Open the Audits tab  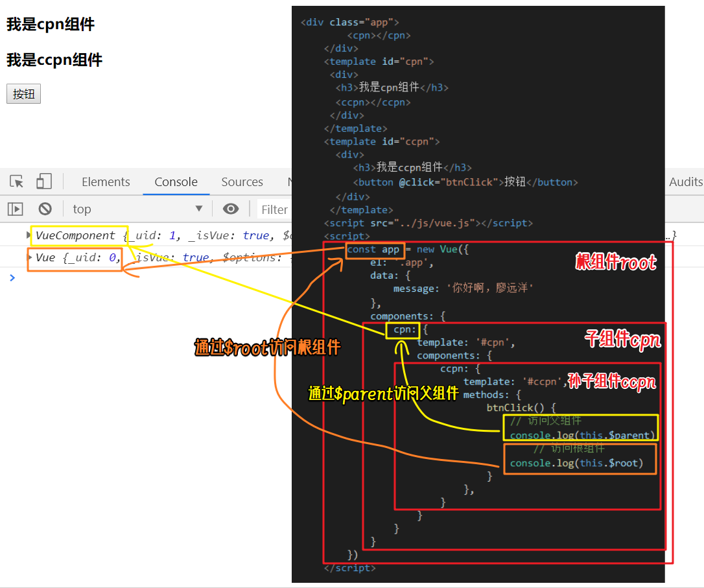[686, 182]
